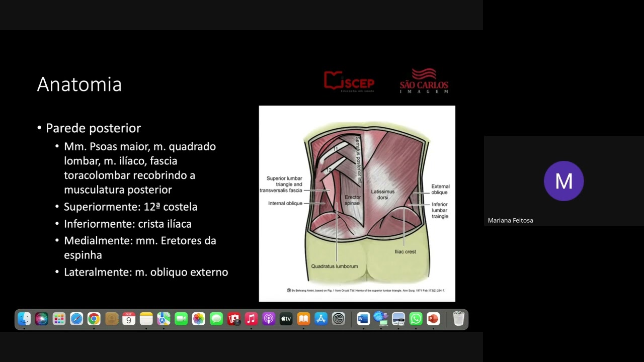Click the SCEP logo on slide
Viewport: 644px width, 362px height.
pos(349,81)
